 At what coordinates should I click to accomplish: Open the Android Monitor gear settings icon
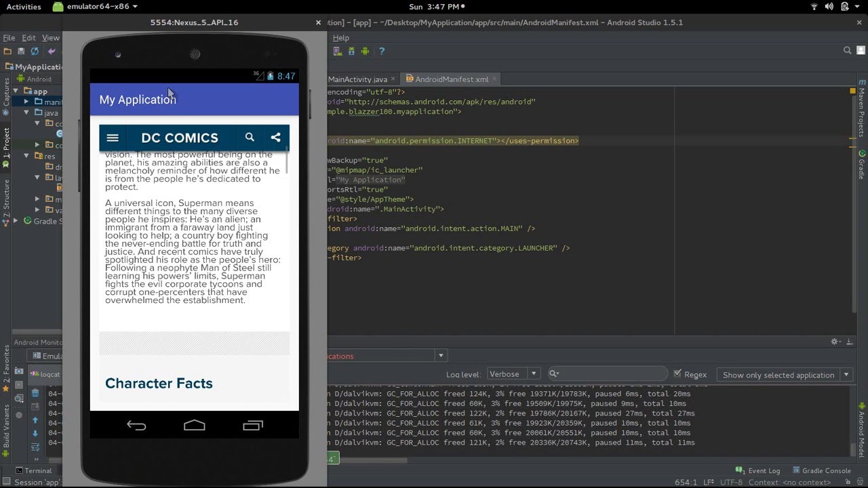835,342
